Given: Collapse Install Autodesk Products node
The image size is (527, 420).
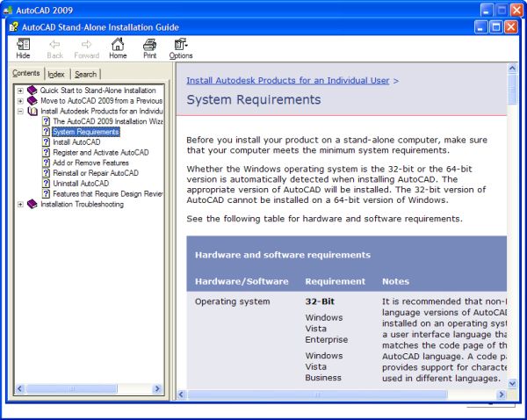Looking at the screenshot, I should [x=20, y=112].
